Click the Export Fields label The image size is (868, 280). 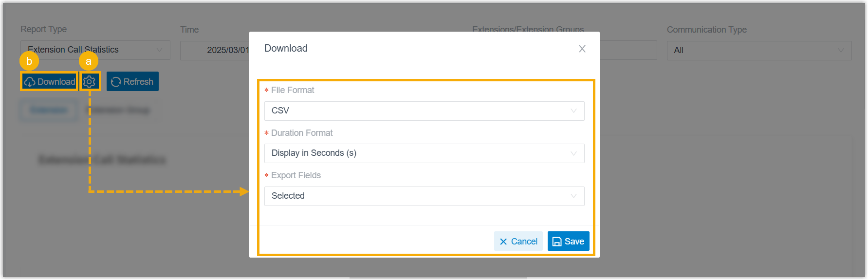pos(296,175)
